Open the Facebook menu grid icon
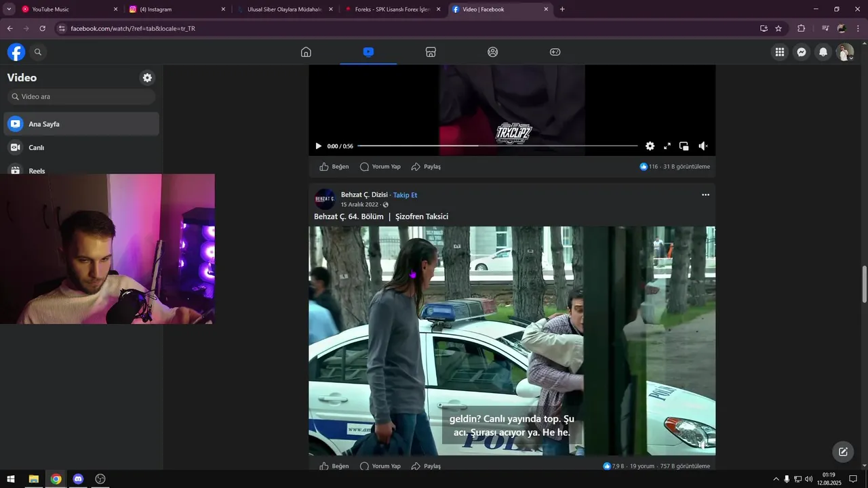Viewport: 868px width, 488px height. coord(780,52)
